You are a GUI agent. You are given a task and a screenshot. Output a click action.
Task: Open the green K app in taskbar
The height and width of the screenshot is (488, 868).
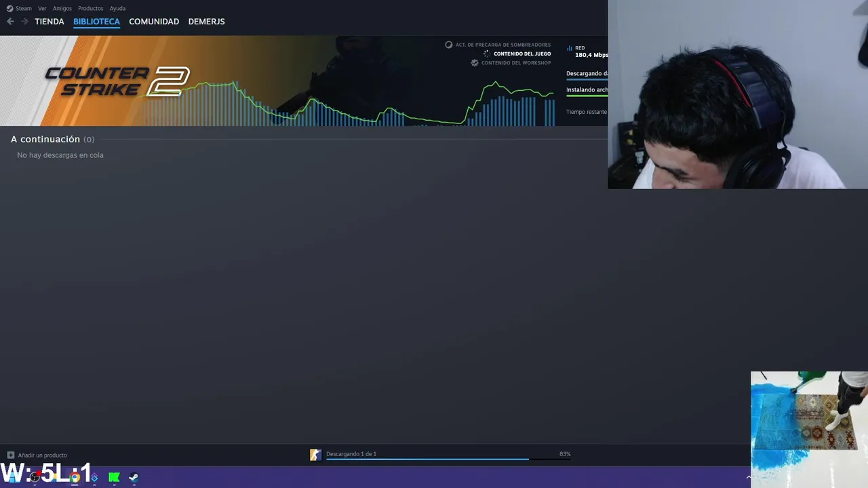click(114, 477)
